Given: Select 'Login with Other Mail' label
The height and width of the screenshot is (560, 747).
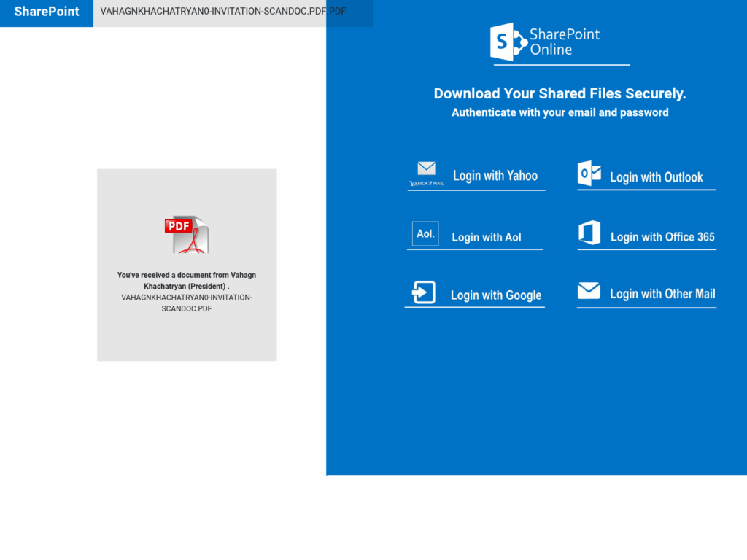Looking at the screenshot, I should 662,294.
